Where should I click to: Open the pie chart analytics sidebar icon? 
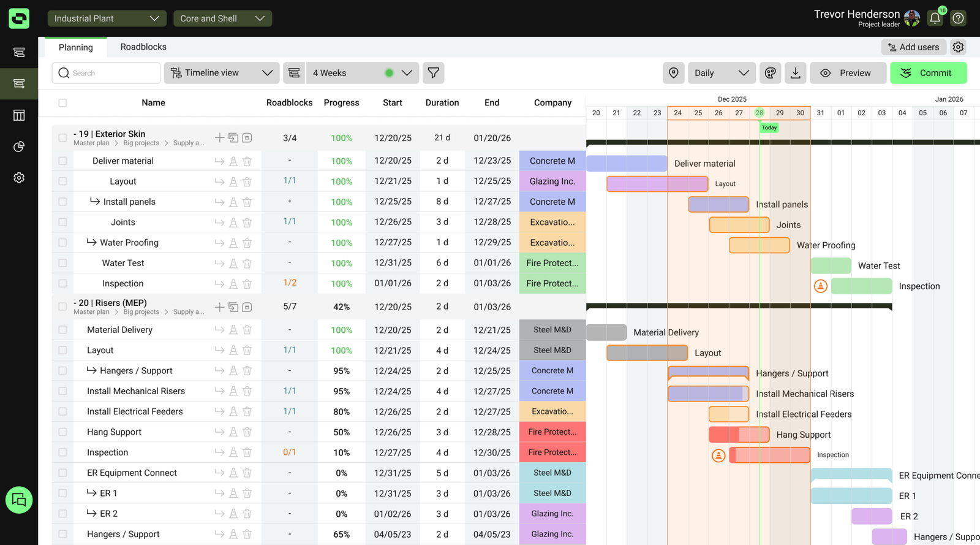[19, 147]
